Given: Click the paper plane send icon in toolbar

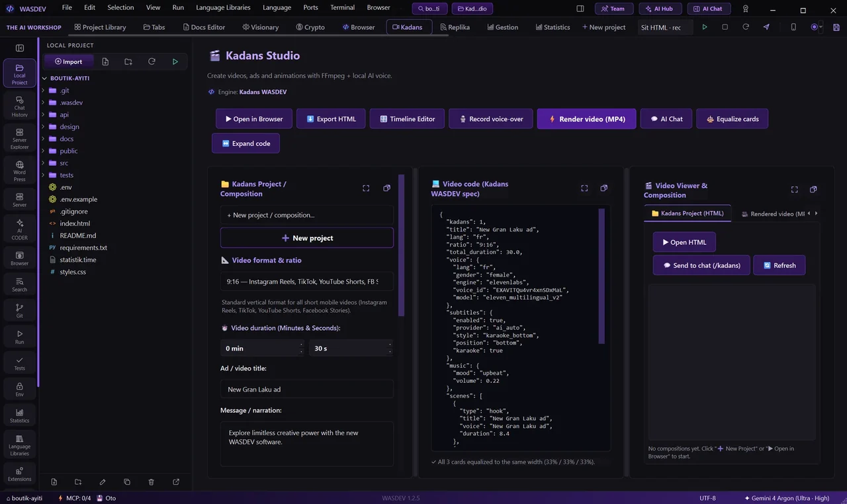Looking at the screenshot, I should 766,27.
